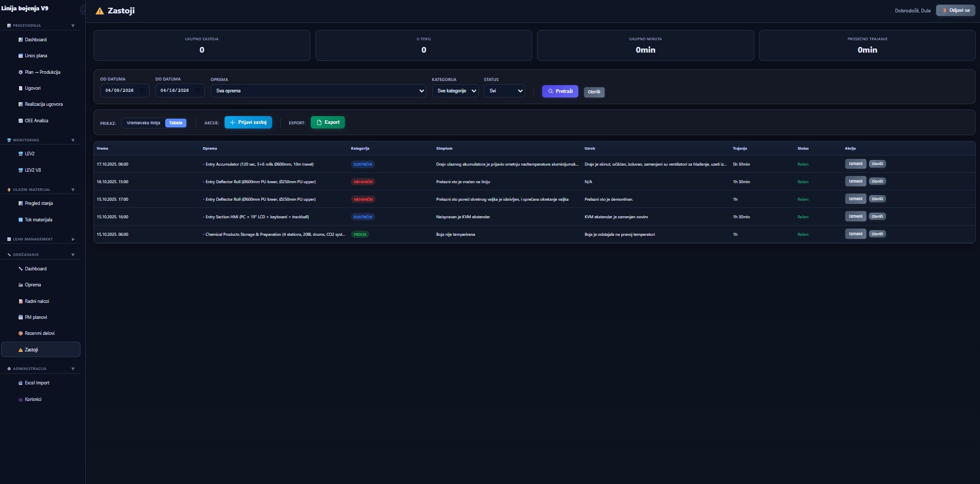The height and width of the screenshot is (484, 980).
Task: Click Prijavi zastoj button
Action: tap(248, 122)
